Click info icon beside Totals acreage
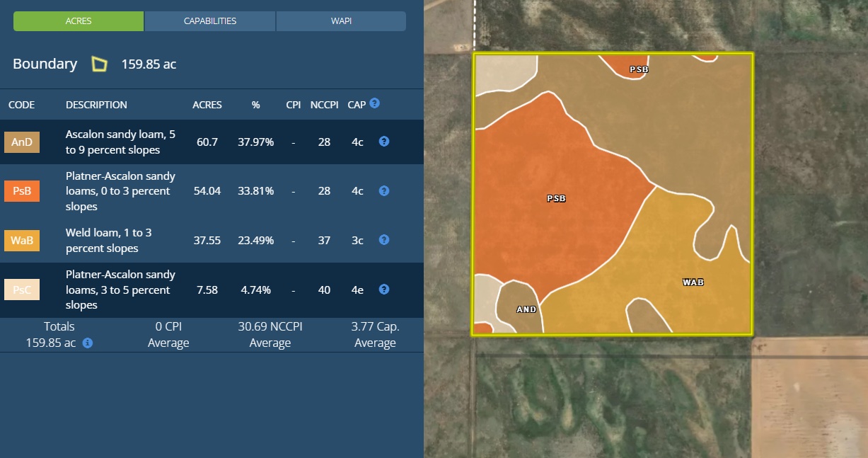This screenshot has width=868, height=458. (88, 343)
